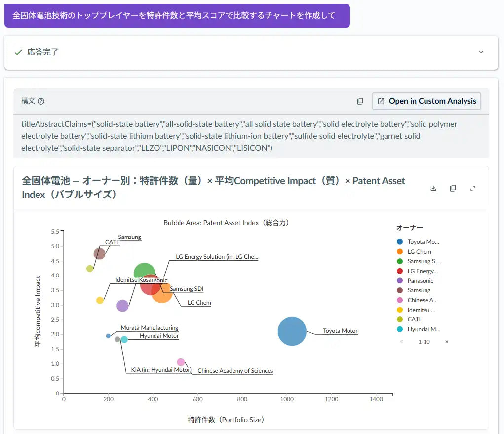The width and height of the screenshot is (504, 434).
Task: Select the large blue Toyota Motor bubble
Action: (x=292, y=331)
